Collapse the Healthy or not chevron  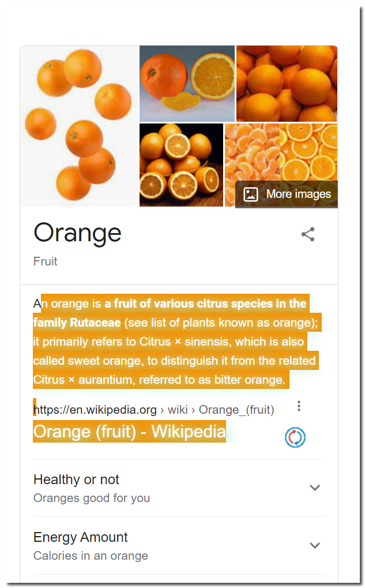click(x=315, y=488)
